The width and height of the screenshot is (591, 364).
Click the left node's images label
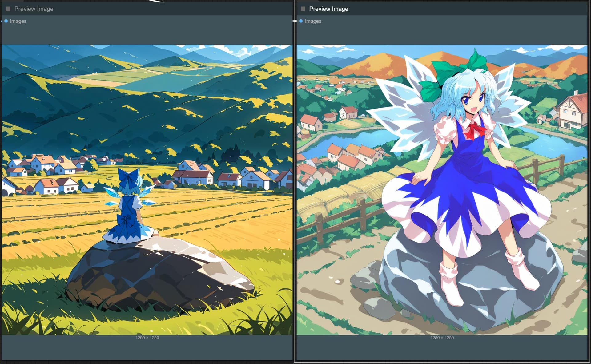[18, 21]
